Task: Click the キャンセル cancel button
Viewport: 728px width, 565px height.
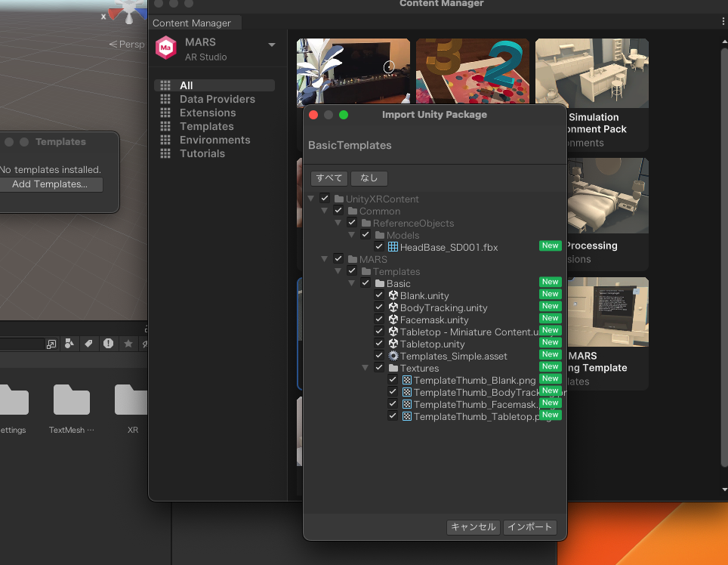Action: 473,527
